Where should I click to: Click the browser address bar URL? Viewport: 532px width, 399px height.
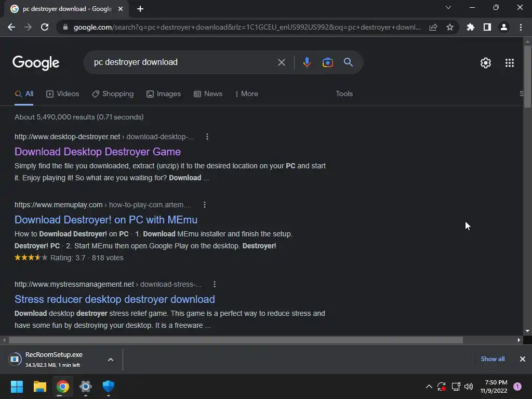pyautogui.click(x=247, y=27)
